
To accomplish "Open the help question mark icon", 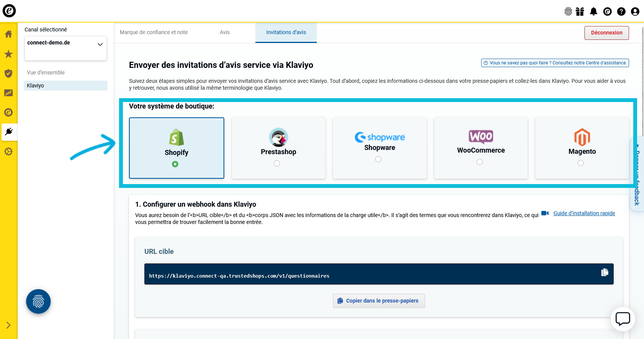I will (x=621, y=12).
